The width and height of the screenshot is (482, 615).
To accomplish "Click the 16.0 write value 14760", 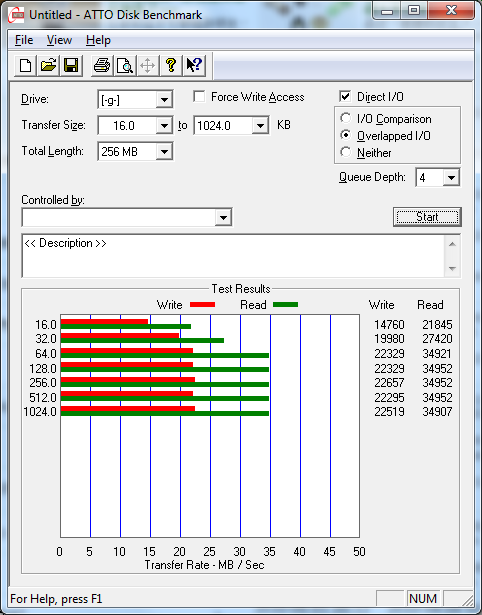I will (389, 325).
